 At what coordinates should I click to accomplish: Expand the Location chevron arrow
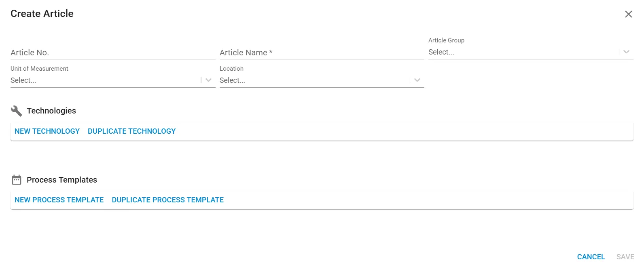click(x=417, y=80)
